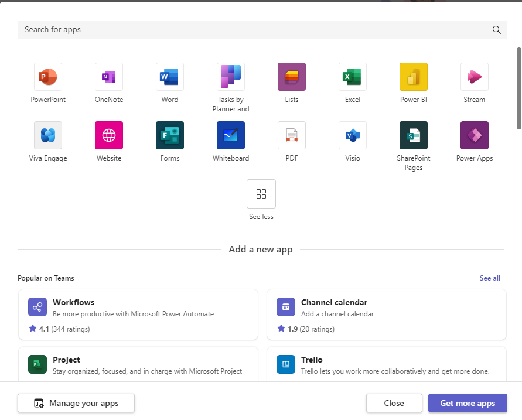Viewport: 522px width, 420px height.
Task: Pick the Excel app icon
Action: tap(353, 77)
